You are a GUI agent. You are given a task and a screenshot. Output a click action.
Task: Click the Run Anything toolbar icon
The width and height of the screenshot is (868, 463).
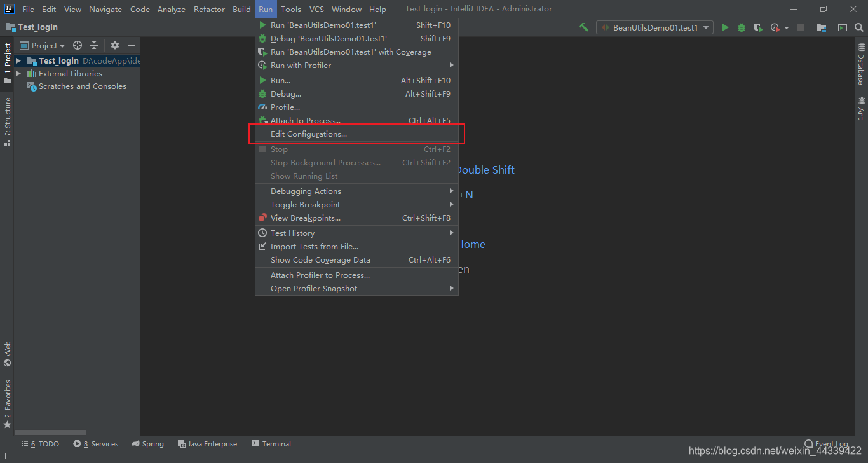842,27
